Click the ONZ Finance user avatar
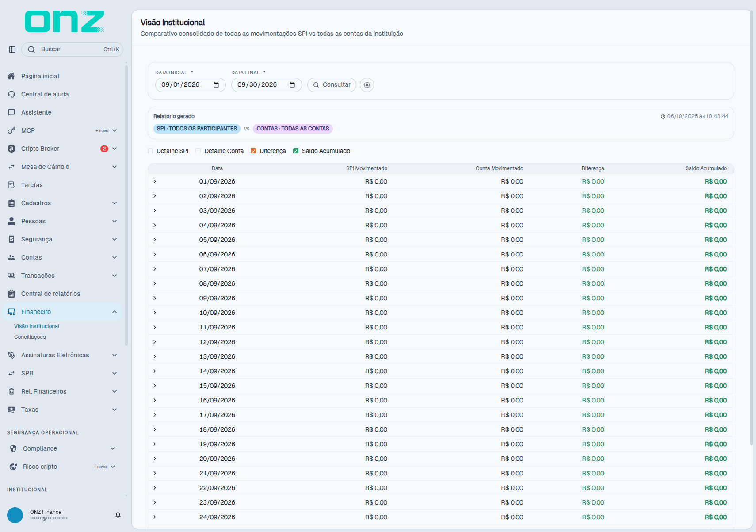The height and width of the screenshot is (532, 756). (x=15, y=515)
